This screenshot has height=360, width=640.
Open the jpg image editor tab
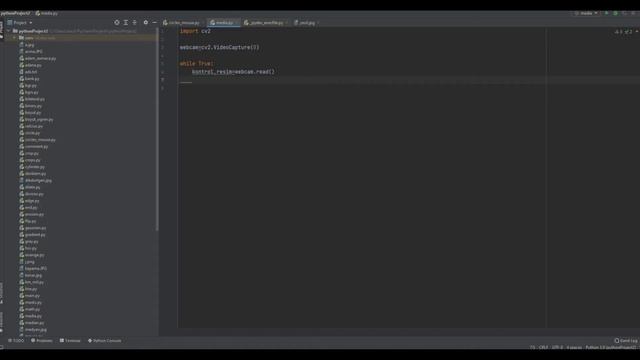[x=306, y=23]
